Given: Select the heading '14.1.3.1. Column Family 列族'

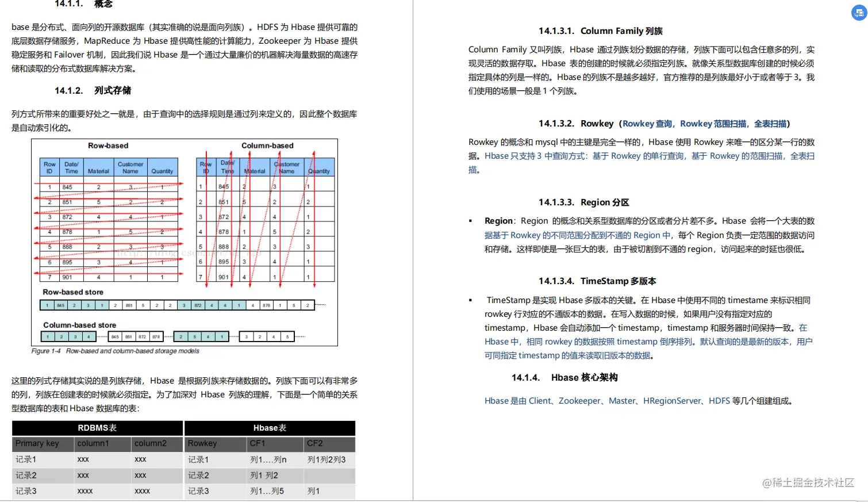Looking at the screenshot, I should pyautogui.click(x=600, y=31).
